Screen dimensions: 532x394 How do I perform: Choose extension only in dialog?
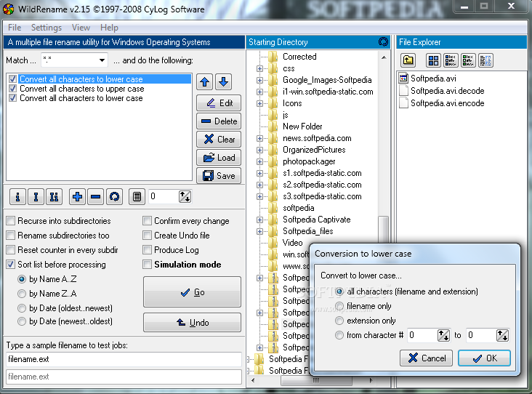click(x=339, y=321)
